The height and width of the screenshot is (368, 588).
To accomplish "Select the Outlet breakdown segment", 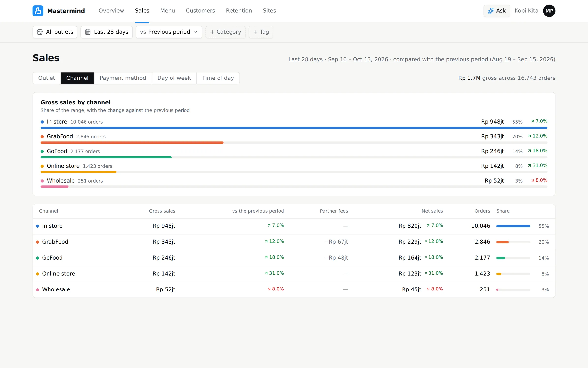I will (47, 78).
